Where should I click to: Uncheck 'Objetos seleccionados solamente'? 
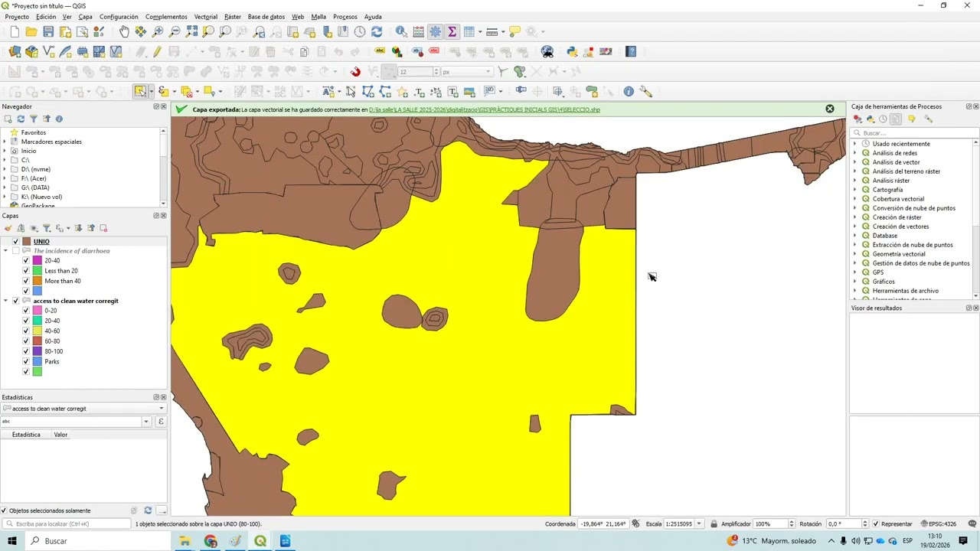4,510
